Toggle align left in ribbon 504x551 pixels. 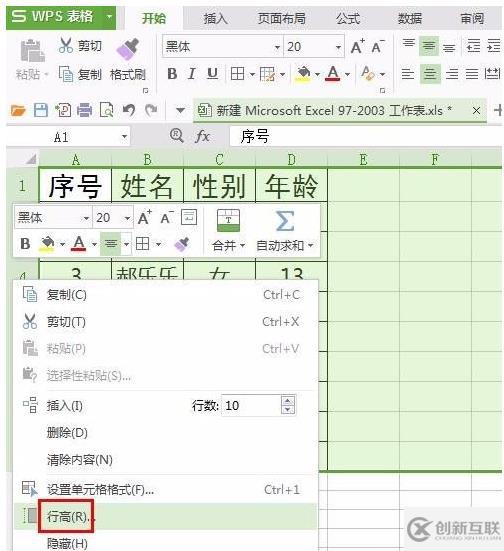(x=408, y=74)
